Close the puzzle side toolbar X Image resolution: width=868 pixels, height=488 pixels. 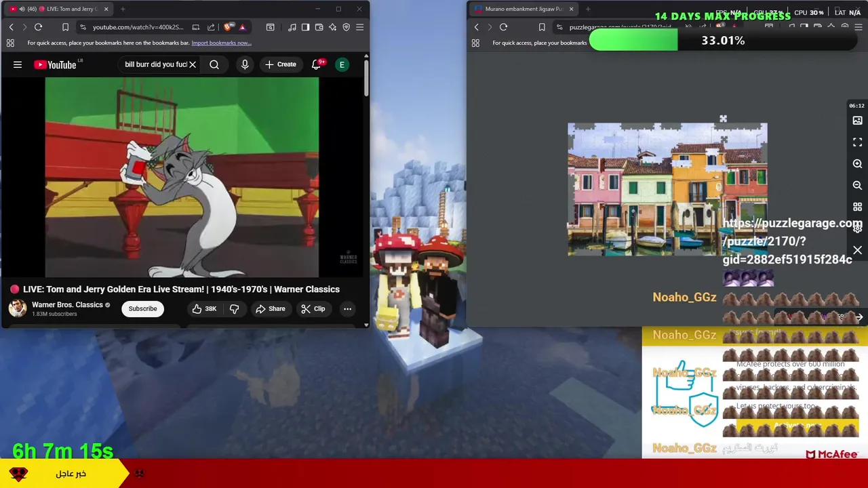click(857, 250)
